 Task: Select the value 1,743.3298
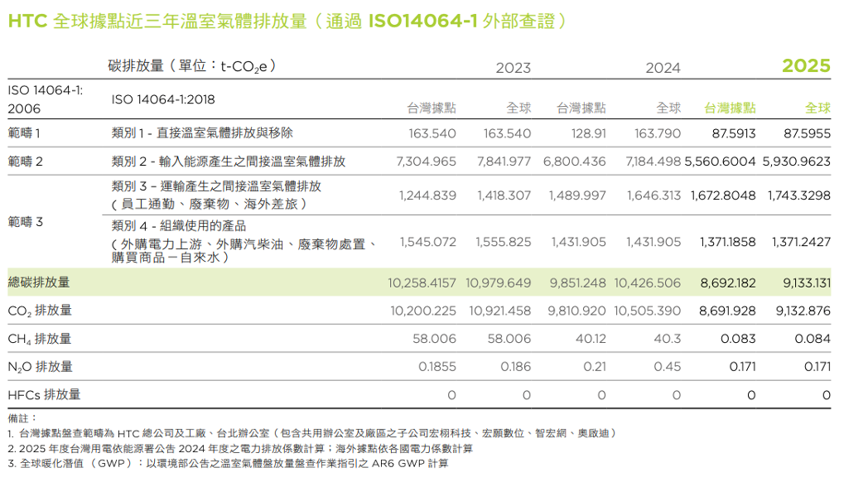click(798, 196)
